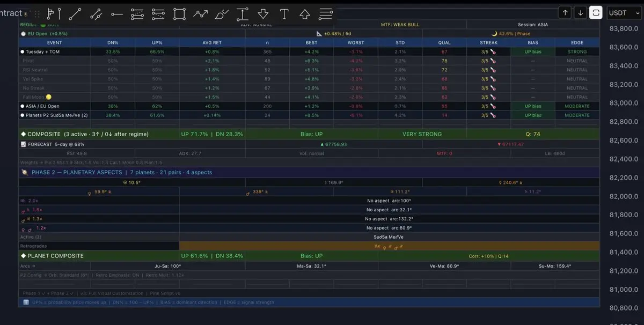Select the rectangle shape drawing tool

point(179,14)
